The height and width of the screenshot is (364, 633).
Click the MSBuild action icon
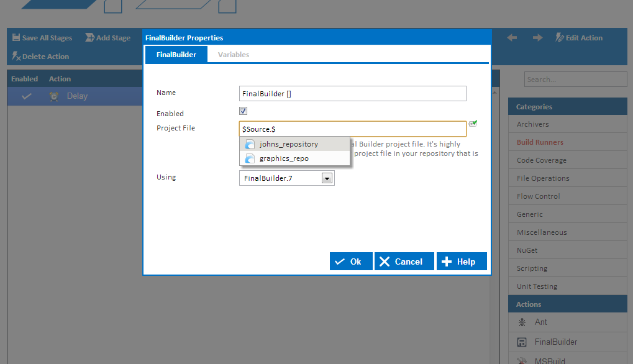point(522,360)
